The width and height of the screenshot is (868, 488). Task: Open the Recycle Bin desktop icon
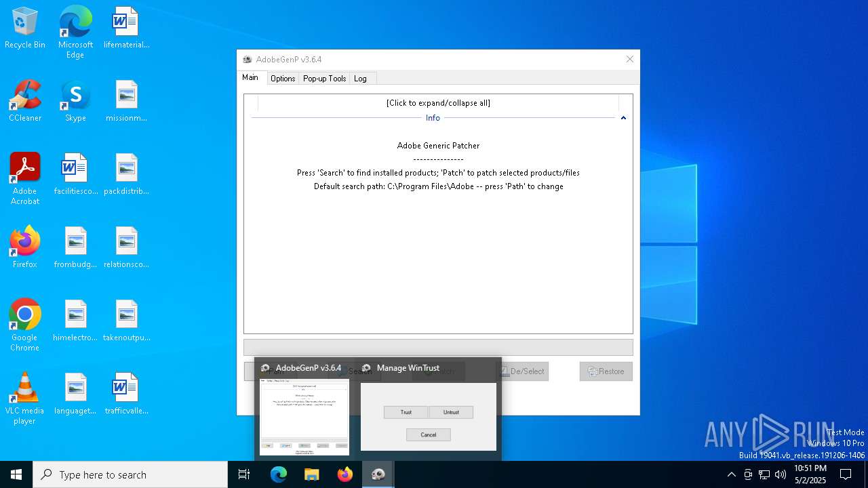point(25,28)
